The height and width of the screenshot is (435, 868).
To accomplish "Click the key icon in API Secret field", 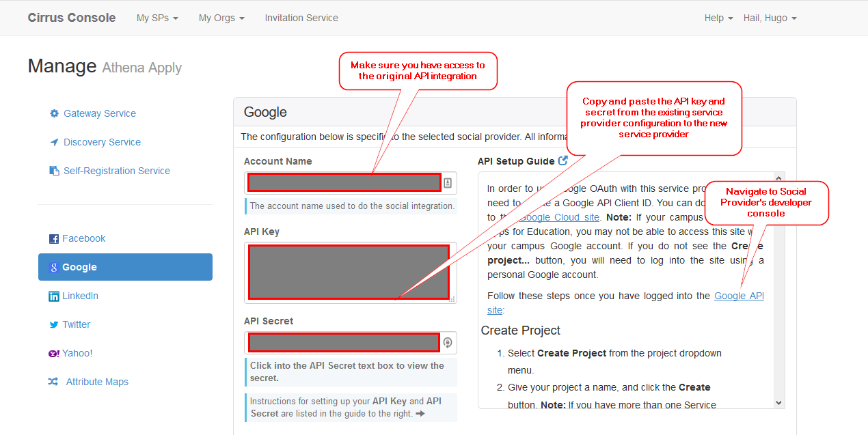I will pyautogui.click(x=448, y=343).
